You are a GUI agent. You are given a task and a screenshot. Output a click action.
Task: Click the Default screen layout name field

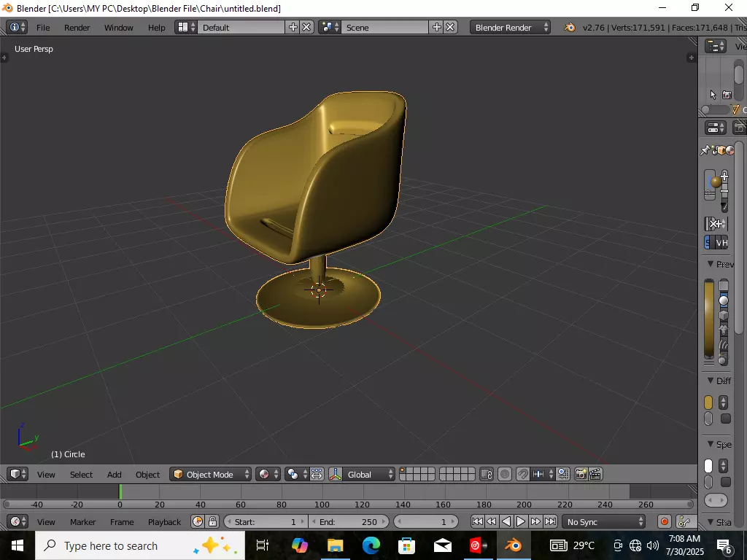(241, 28)
